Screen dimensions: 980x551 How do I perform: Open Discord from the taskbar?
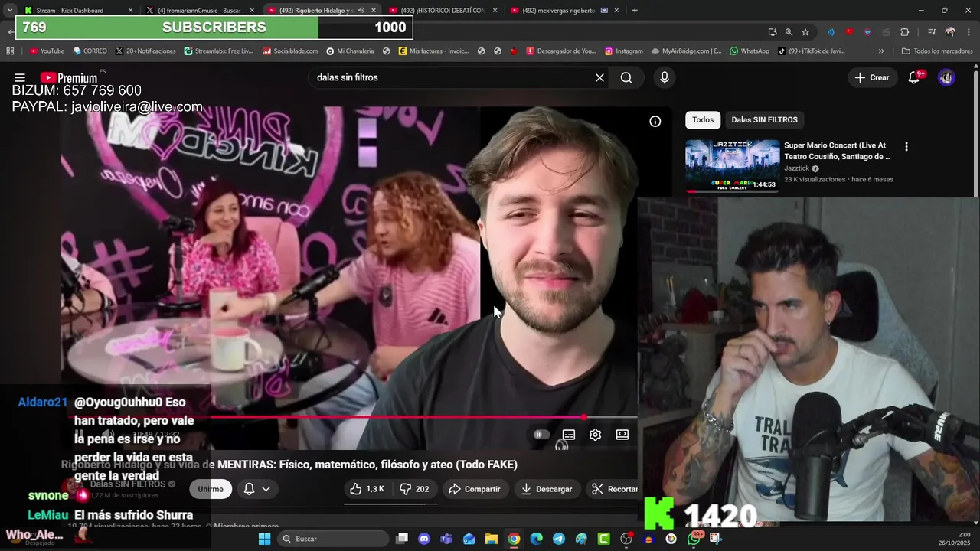[424, 539]
